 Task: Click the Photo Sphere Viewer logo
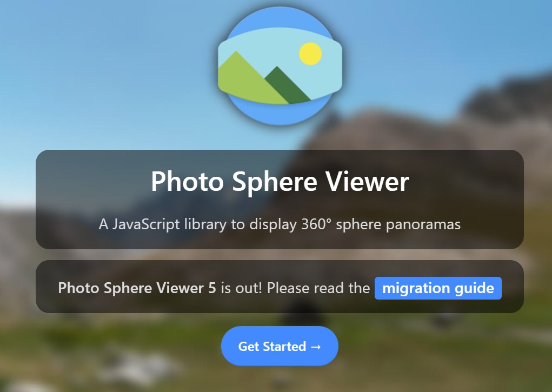click(280, 66)
